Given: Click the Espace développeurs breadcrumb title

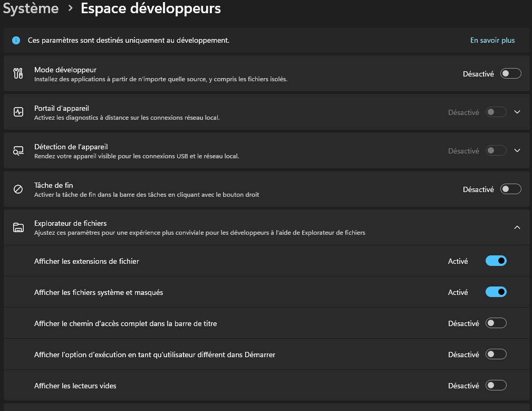Looking at the screenshot, I should (150, 9).
